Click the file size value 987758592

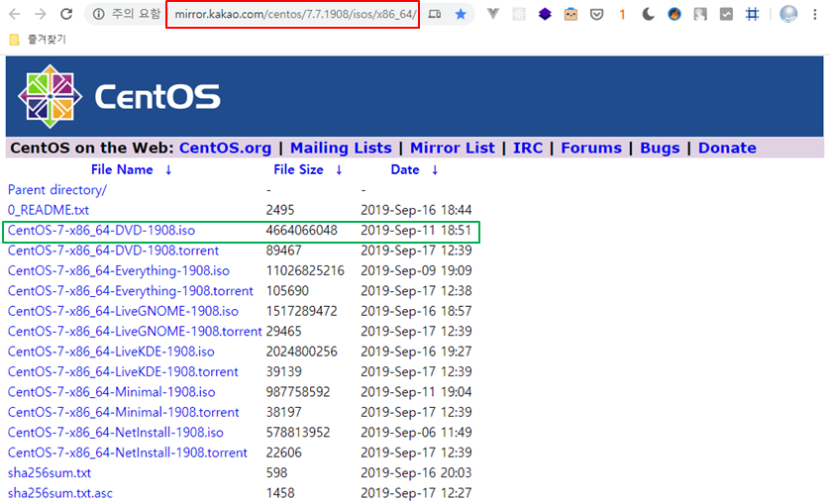click(x=297, y=392)
